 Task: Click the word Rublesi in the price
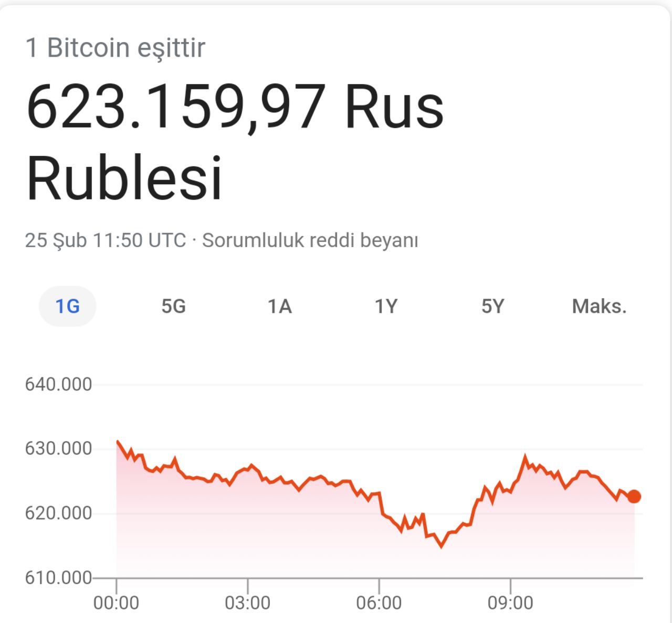[x=124, y=178]
